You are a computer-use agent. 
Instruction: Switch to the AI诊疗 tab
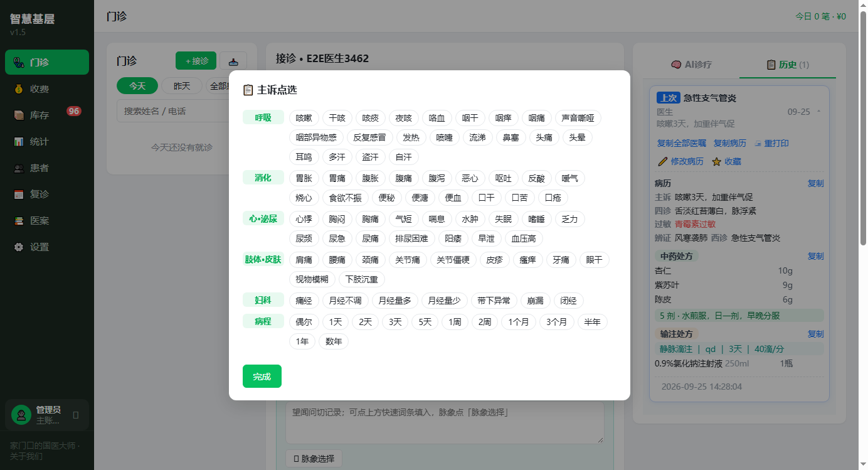[691, 64]
